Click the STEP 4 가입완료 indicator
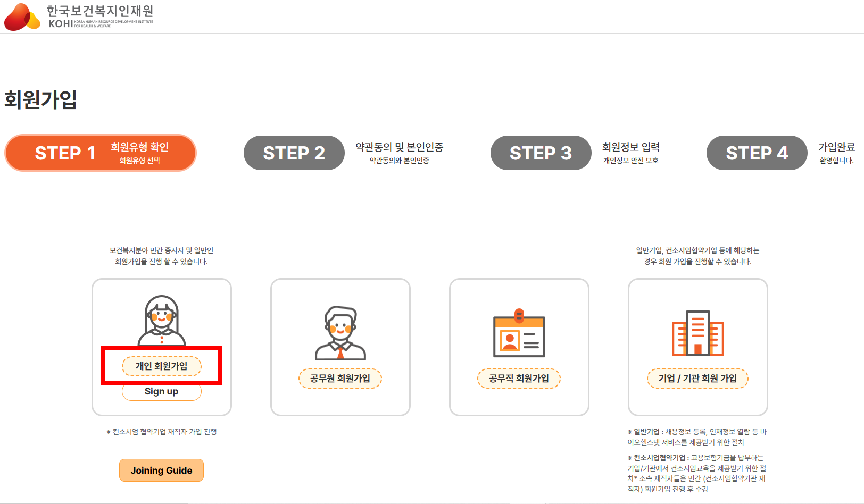864x504 pixels. [756, 153]
